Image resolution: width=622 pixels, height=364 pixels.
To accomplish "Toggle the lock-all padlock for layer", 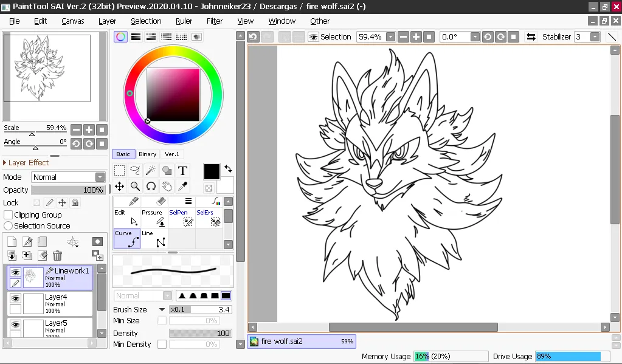I will (x=75, y=202).
